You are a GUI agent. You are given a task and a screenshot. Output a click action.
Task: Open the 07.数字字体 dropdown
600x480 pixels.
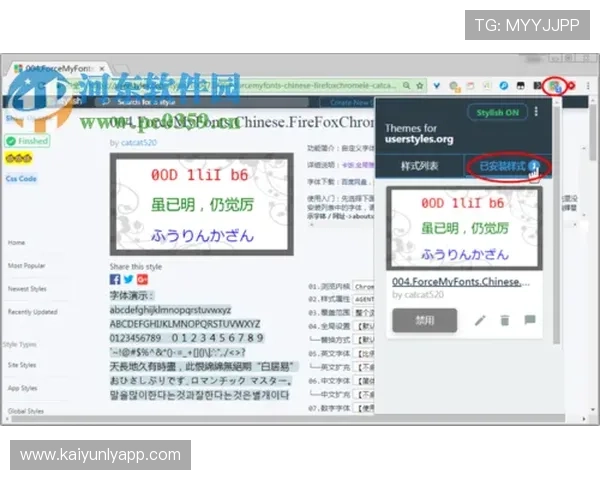click(363, 408)
